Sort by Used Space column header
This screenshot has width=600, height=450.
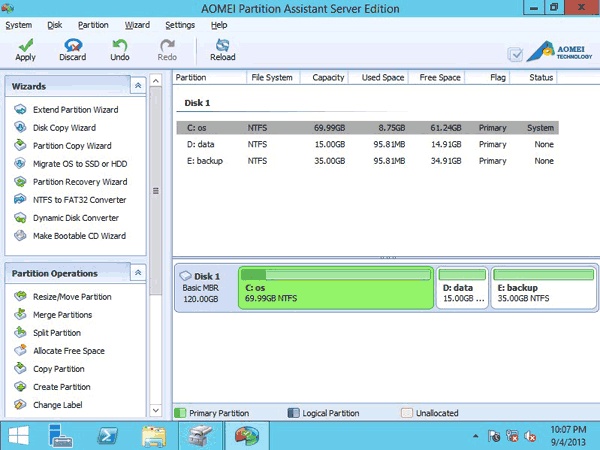(x=378, y=77)
